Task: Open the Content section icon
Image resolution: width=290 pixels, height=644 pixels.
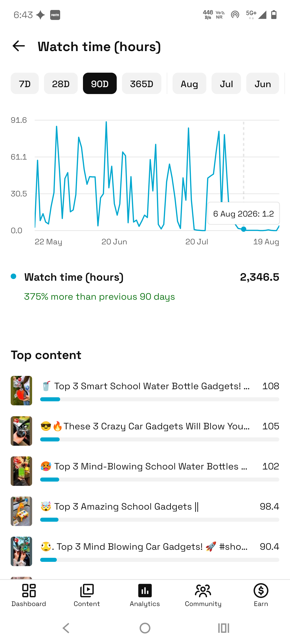Action: coord(87,591)
